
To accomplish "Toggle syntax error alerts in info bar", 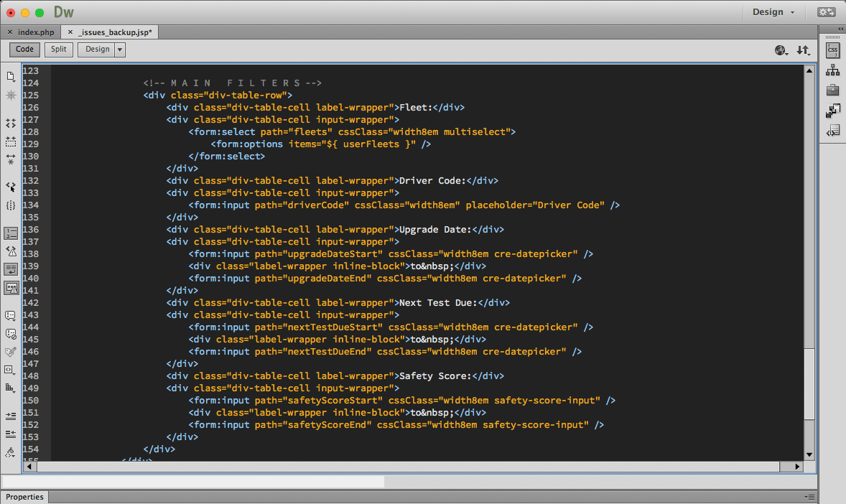I will (11, 288).
